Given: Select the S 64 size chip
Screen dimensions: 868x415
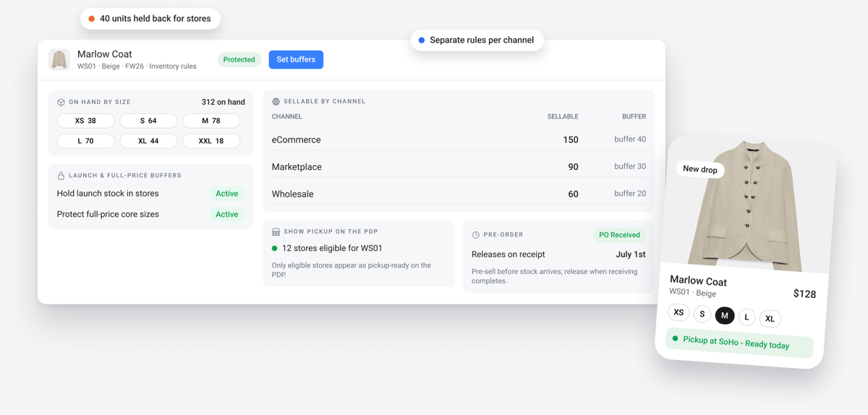Looking at the screenshot, I should [x=148, y=121].
